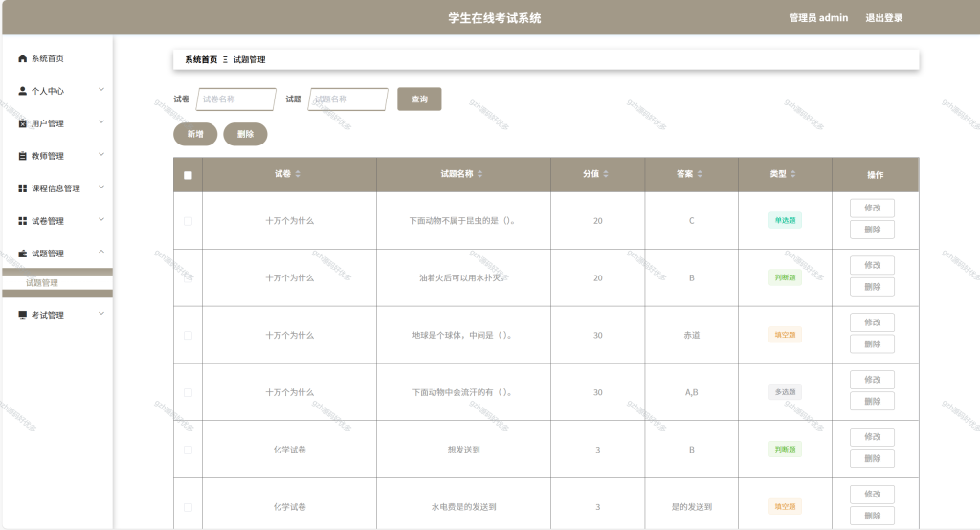Image resolution: width=980 pixels, height=530 pixels.
Task: Click the home icon beside 系统首页
Action: tap(23, 58)
